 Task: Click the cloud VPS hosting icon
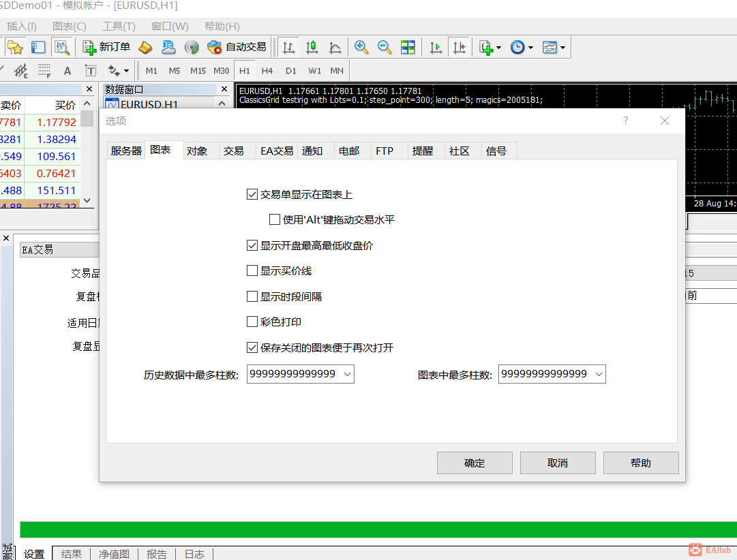point(168,47)
